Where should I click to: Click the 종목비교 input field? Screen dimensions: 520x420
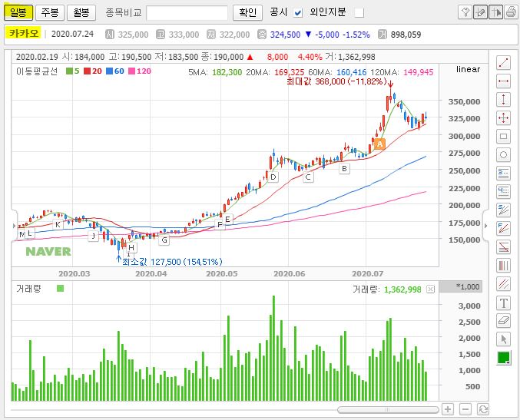pyautogui.click(x=187, y=13)
